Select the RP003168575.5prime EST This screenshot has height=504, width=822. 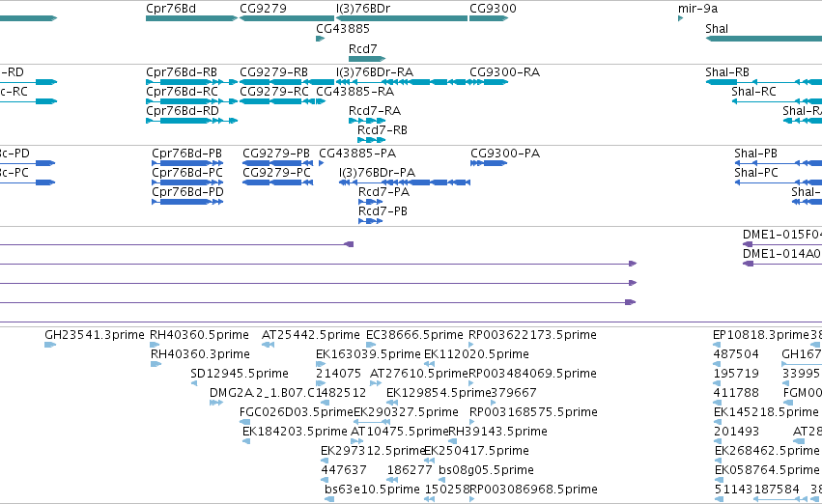point(471,422)
